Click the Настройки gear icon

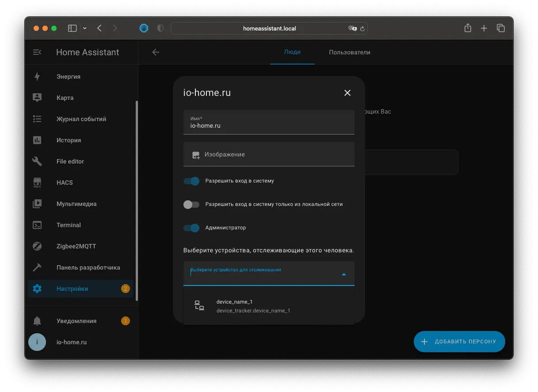(x=37, y=289)
